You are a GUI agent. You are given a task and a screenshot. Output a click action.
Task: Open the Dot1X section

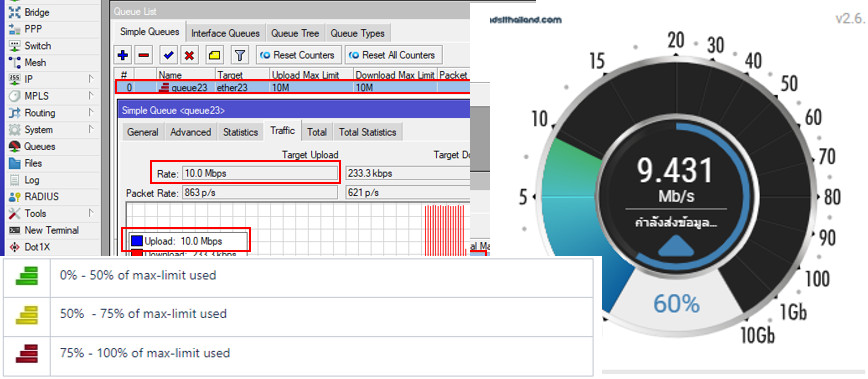pyautogui.click(x=37, y=247)
